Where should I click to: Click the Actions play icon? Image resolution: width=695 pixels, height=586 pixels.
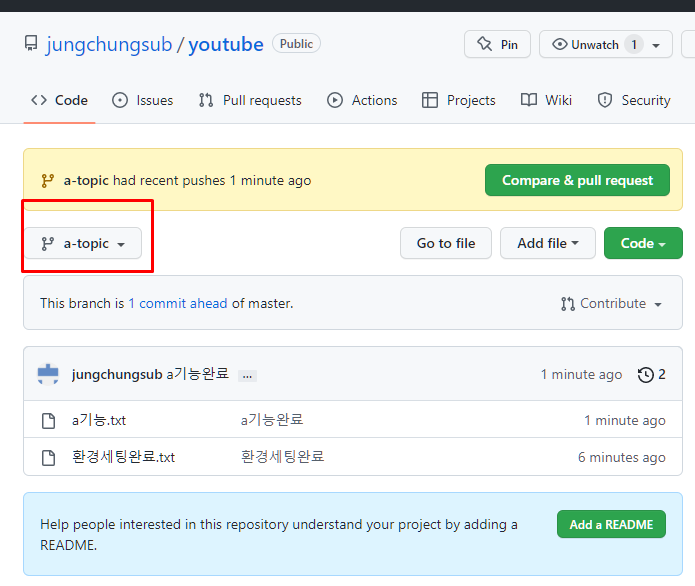[x=335, y=100]
